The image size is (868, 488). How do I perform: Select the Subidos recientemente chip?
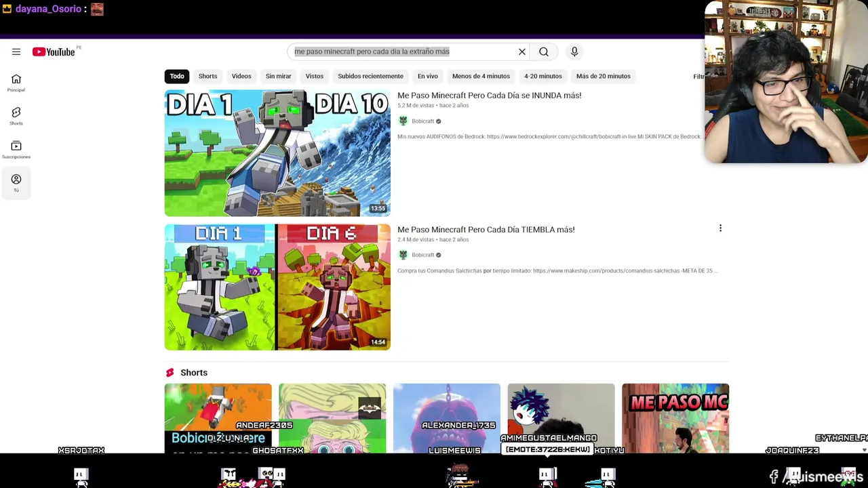(x=370, y=76)
